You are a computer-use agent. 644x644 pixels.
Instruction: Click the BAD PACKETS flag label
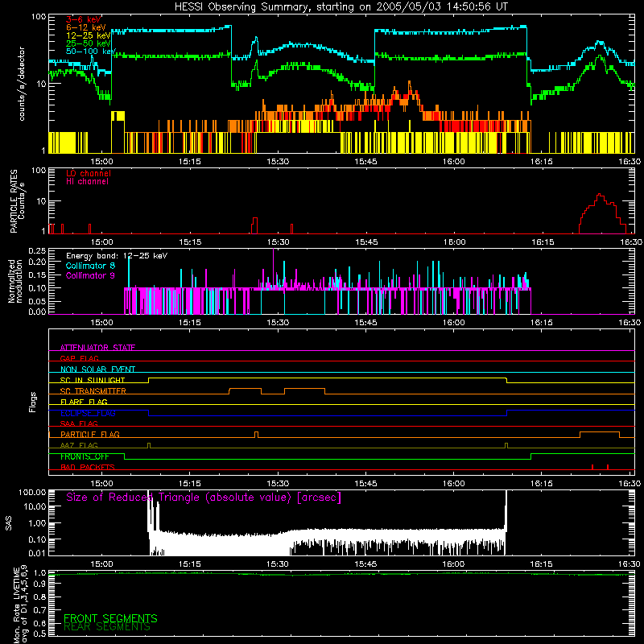click(88, 467)
